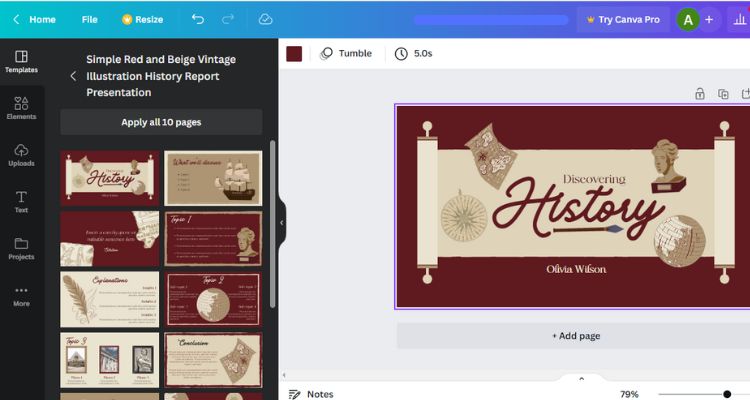Select 'Olivia Wilson' text on slide
This screenshot has height=400, width=750.
tap(576, 269)
